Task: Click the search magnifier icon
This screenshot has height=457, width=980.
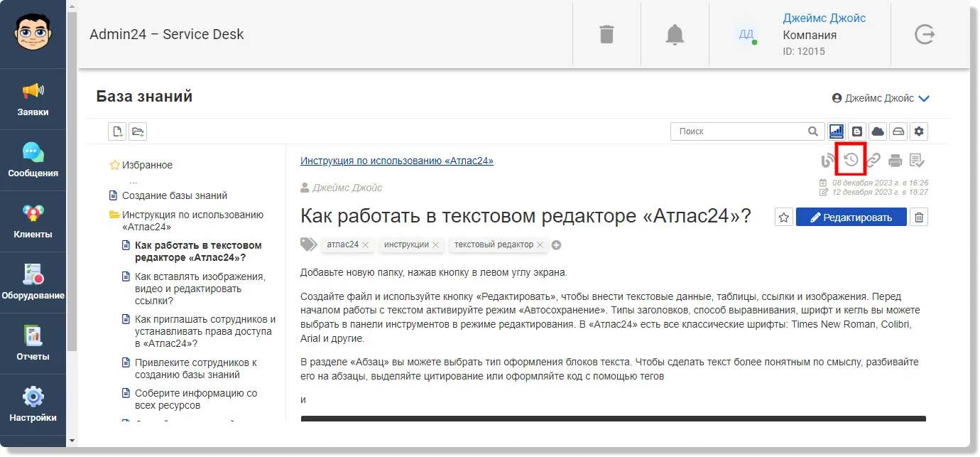Action: click(813, 131)
